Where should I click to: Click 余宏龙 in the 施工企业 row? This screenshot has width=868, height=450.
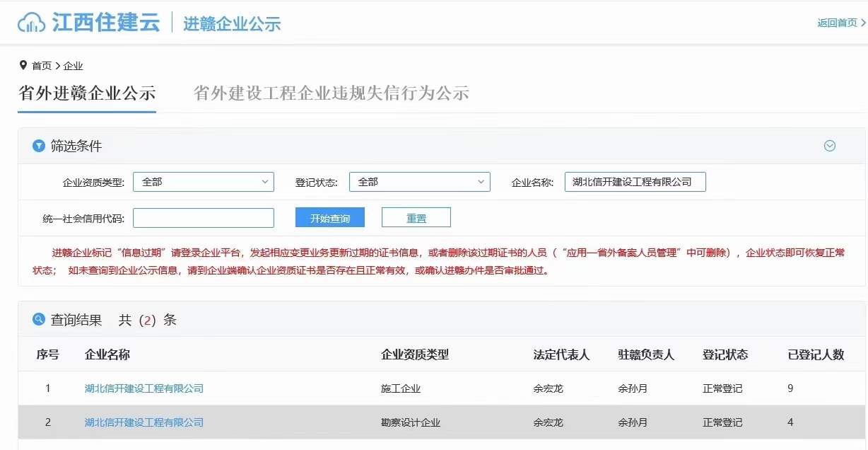pos(549,388)
